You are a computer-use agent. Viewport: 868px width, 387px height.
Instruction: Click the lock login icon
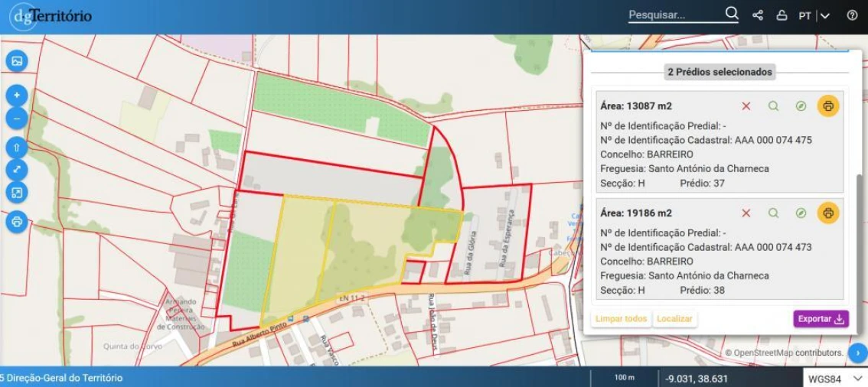(782, 15)
